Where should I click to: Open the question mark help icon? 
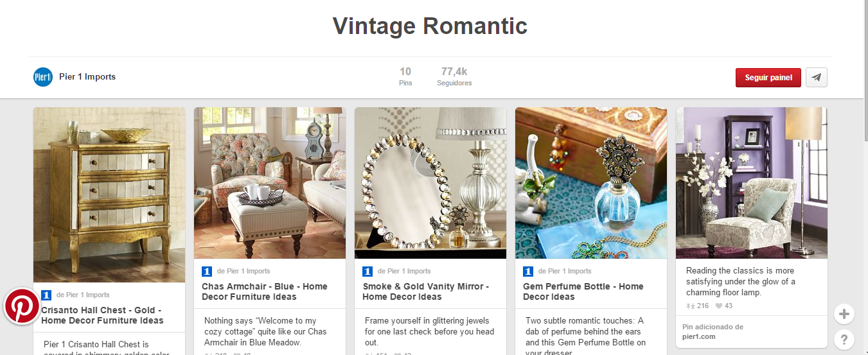click(844, 340)
